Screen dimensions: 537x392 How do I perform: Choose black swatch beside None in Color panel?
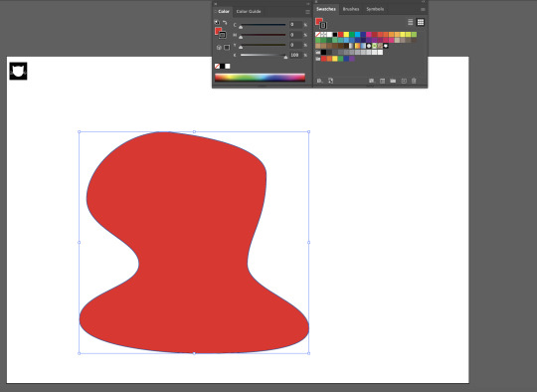click(223, 66)
